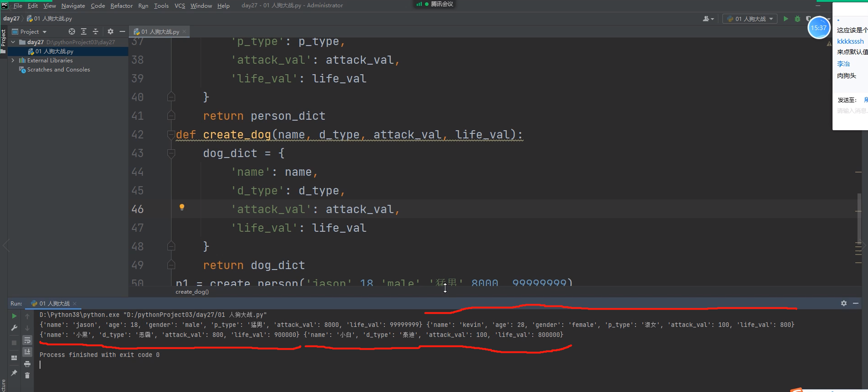Close the 01 人狗大战.py editor tab
The height and width of the screenshot is (392, 868).
pos(184,31)
